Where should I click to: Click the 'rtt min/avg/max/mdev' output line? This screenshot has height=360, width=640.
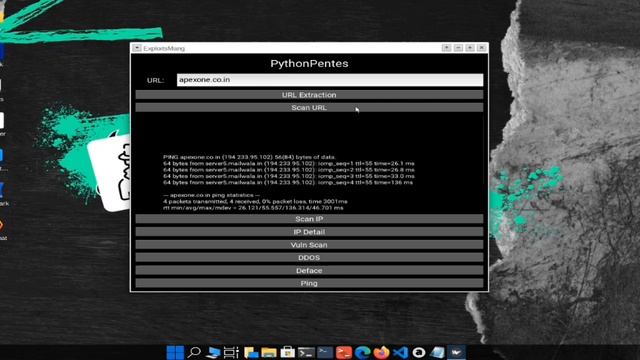tap(253, 208)
